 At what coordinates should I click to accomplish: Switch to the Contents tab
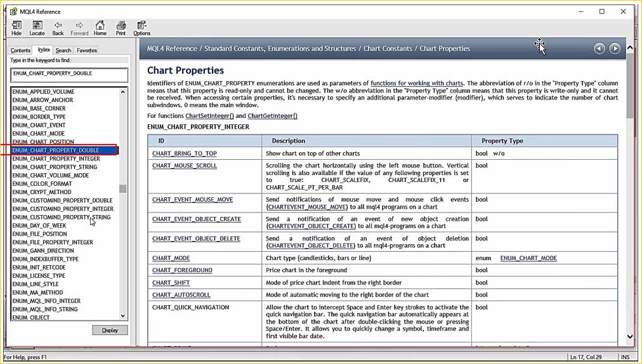(x=20, y=50)
